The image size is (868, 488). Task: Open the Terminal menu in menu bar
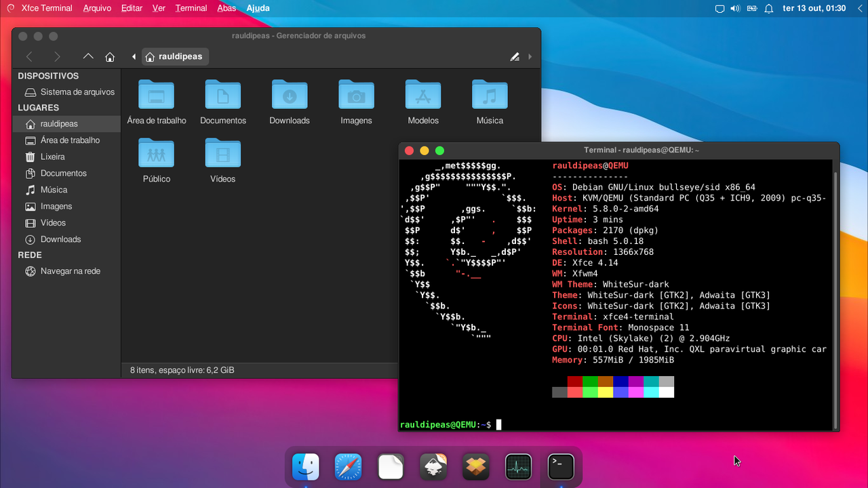(x=191, y=8)
